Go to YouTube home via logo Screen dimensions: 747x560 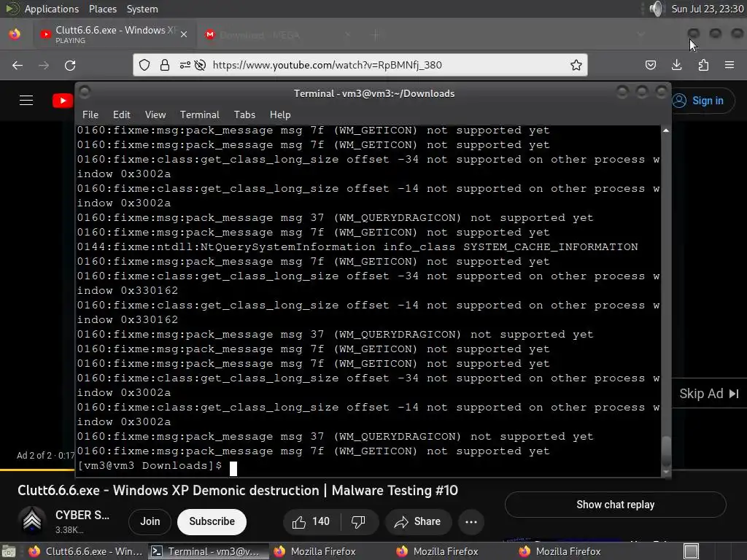[63, 101]
